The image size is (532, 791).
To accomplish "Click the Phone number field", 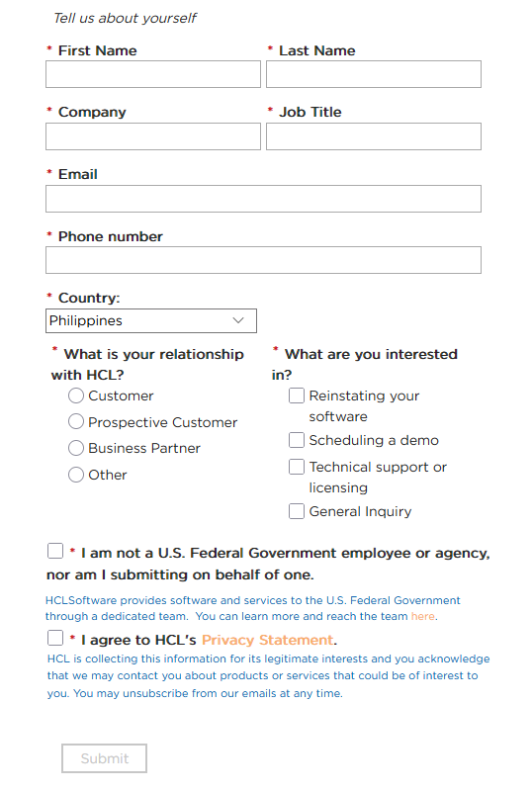I will pyautogui.click(x=263, y=260).
